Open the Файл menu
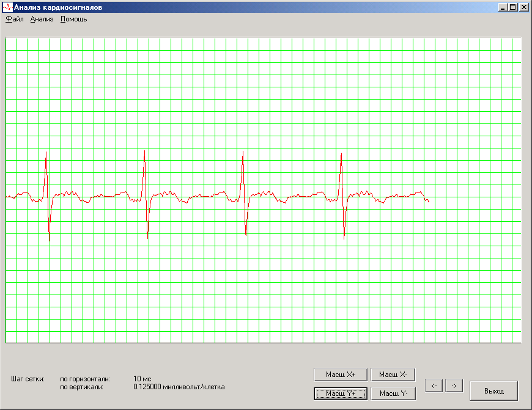The width and height of the screenshot is (532, 410). [x=15, y=19]
